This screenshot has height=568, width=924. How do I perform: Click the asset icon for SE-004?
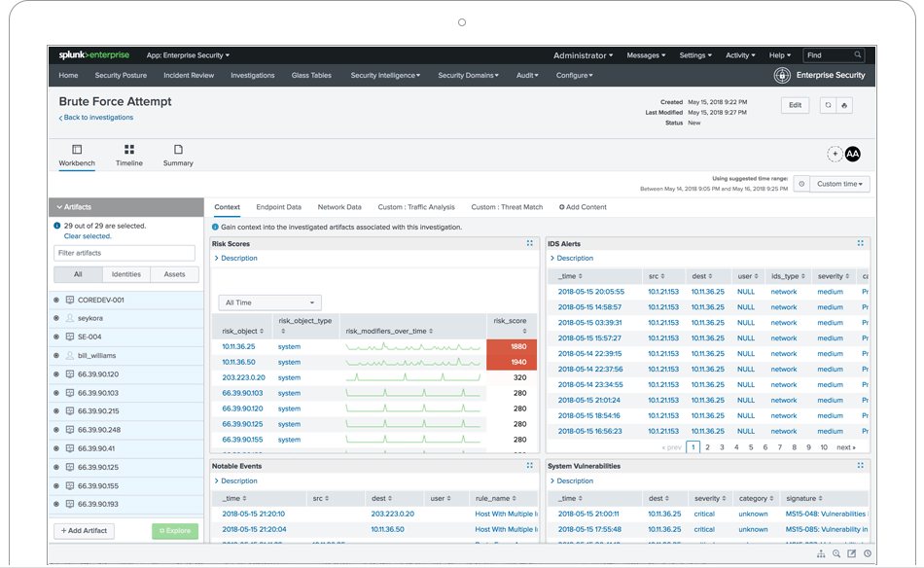point(69,337)
